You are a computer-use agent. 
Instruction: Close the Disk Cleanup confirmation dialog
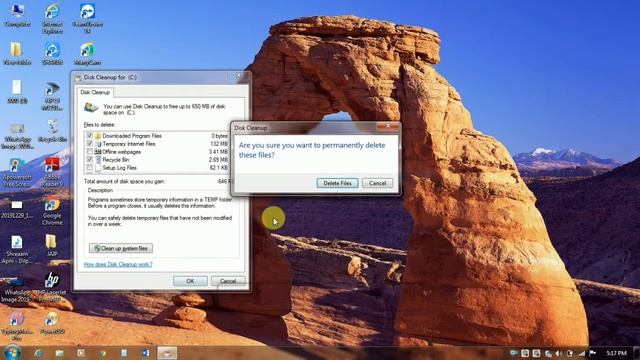(x=388, y=126)
